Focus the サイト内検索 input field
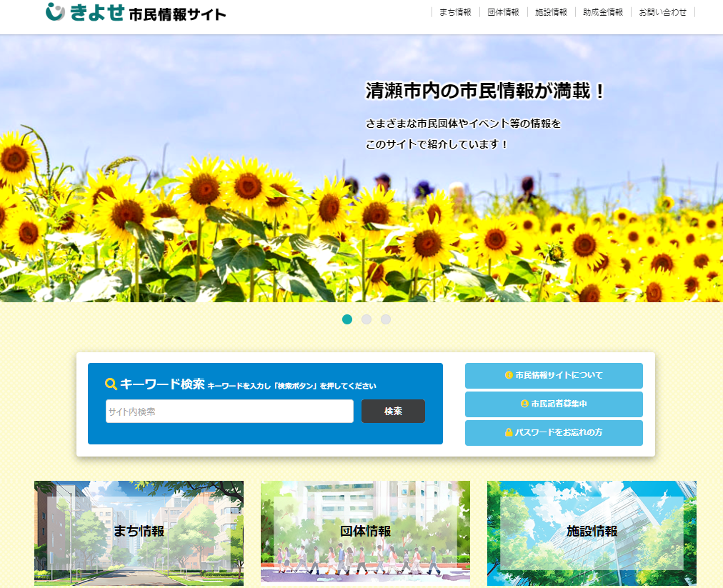Viewport: 723px width, 588px height. point(229,412)
